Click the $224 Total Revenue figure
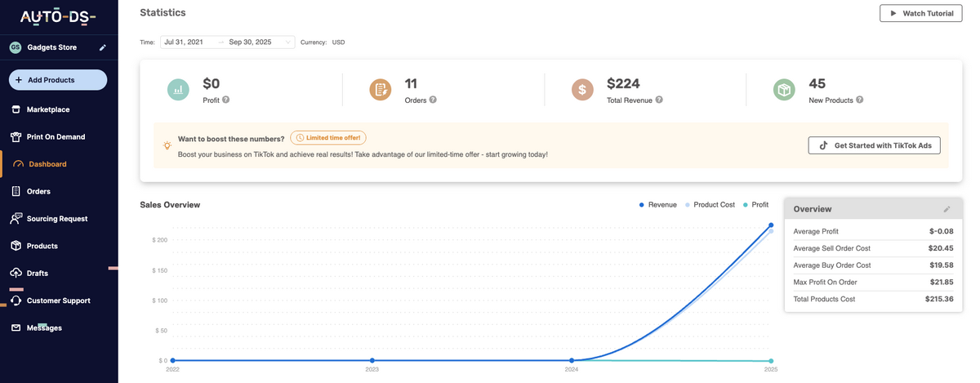This screenshot has width=980, height=383. coord(623,83)
